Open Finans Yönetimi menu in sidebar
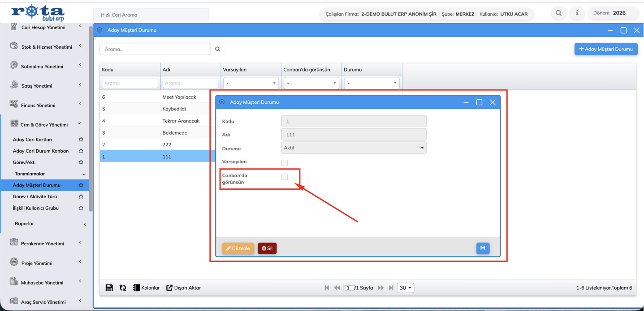 [38, 105]
